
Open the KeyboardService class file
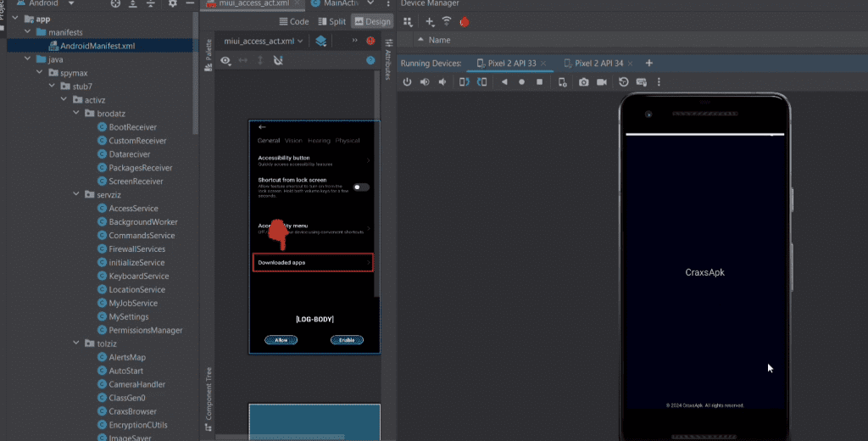click(x=138, y=276)
